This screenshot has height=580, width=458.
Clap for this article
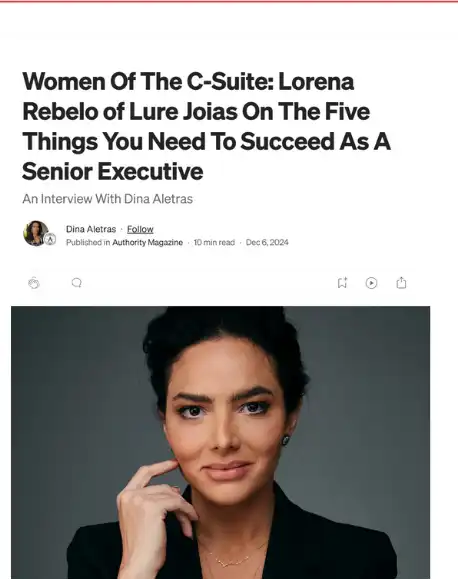[x=34, y=283]
